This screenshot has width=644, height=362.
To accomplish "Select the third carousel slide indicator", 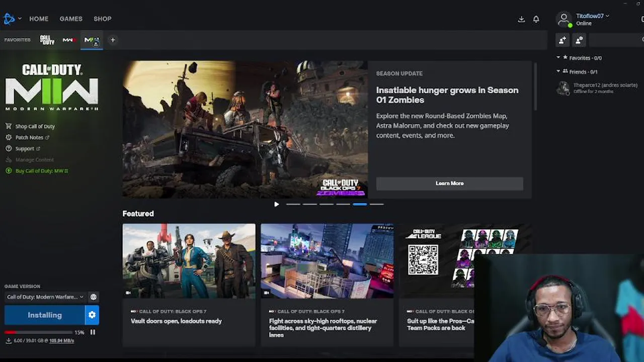I will click(x=327, y=204).
